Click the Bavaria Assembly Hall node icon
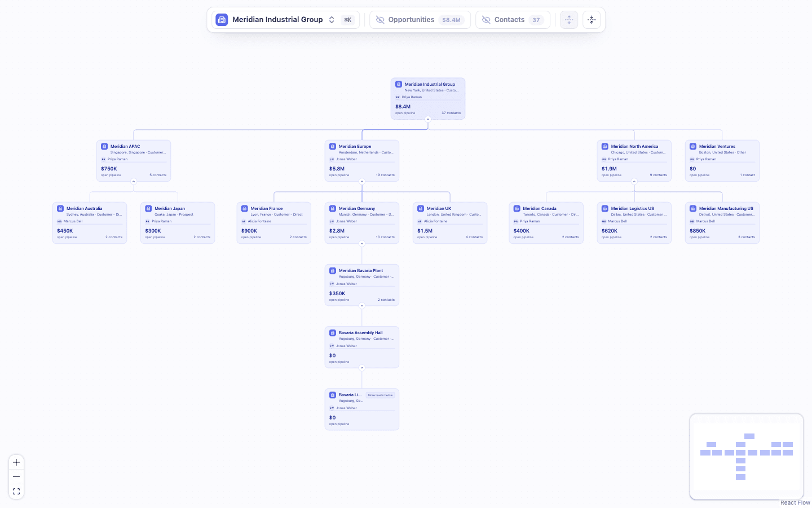Image resolution: width=812 pixels, height=508 pixels. tap(333, 332)
